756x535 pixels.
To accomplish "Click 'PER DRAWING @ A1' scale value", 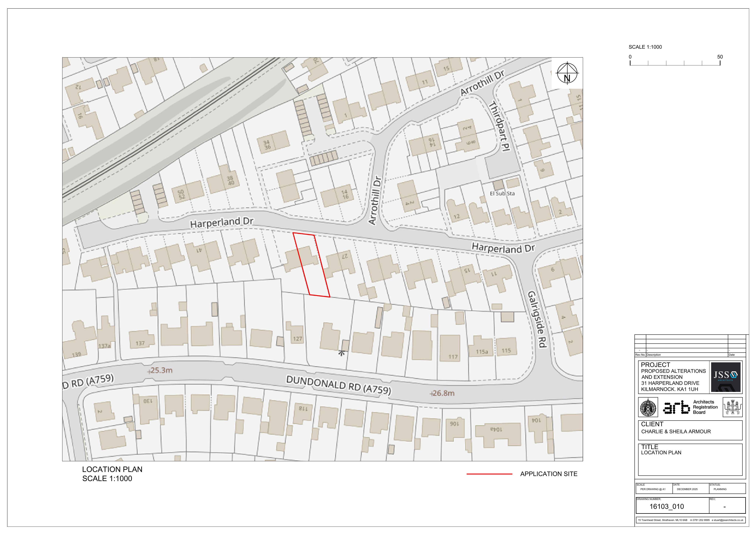I will point(653,489).
